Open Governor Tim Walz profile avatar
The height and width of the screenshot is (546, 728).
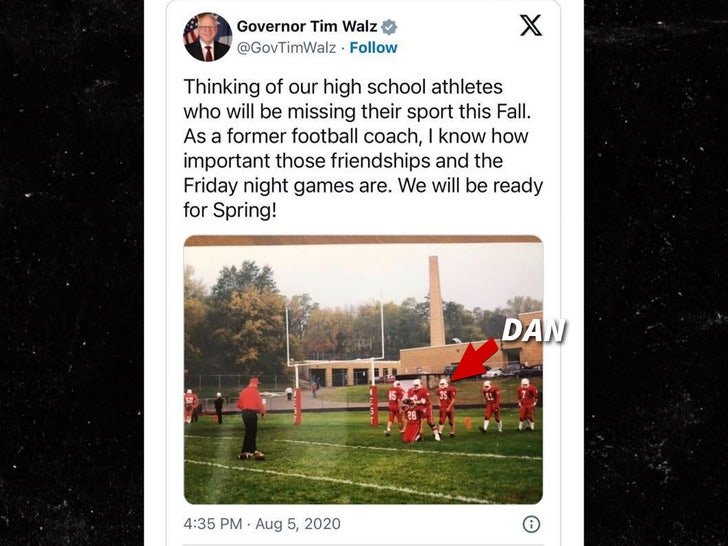pos(208,37)
